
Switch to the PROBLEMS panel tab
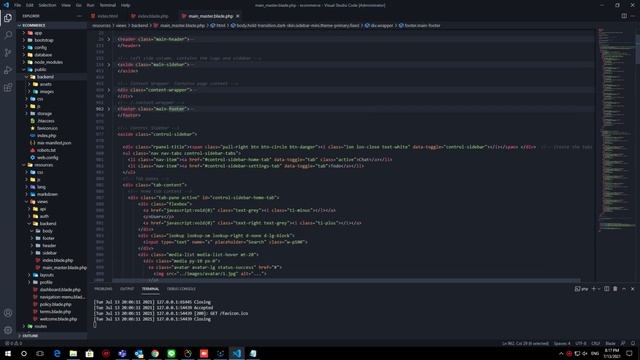[x=103, y=289]
